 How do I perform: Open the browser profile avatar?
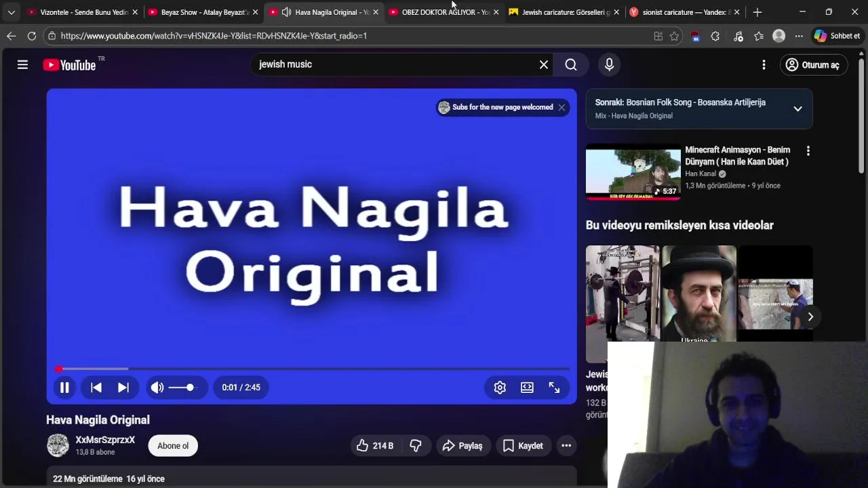[778, 36]
